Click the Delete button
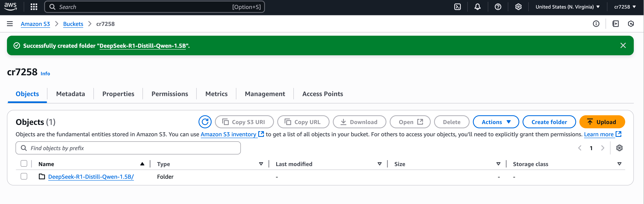Image resolution: width=644 pixels, height=204 pixels. coord(451,122)
